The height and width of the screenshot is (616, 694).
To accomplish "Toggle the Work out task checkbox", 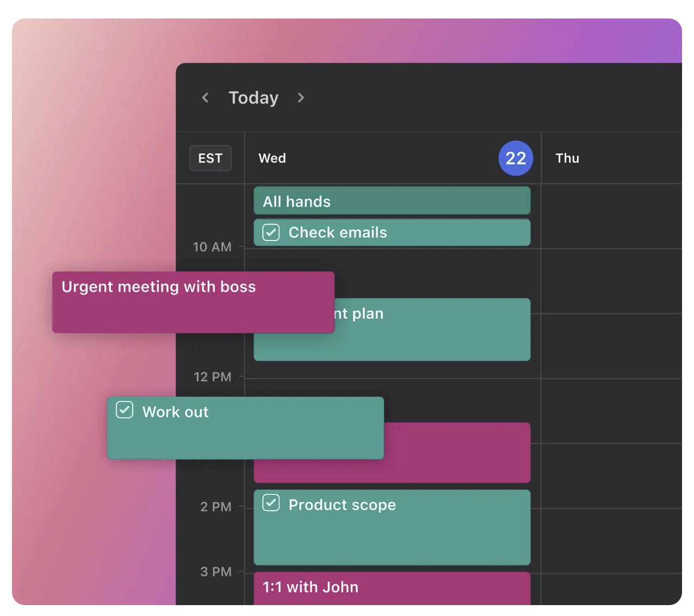I will pyautogui.click(x=125, y=410).
